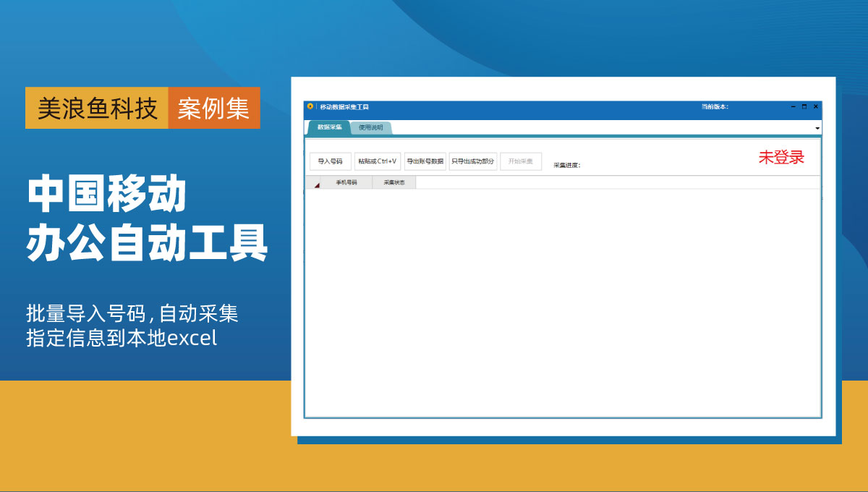Viewport: 868px width, 492px height.
Task: Click the 粘贴或Ctrl+V button
Action: click(x=378, y=160)
